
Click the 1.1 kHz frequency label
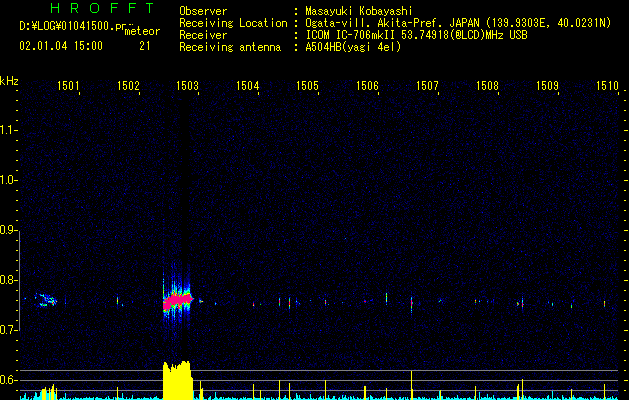pos(9,130)
